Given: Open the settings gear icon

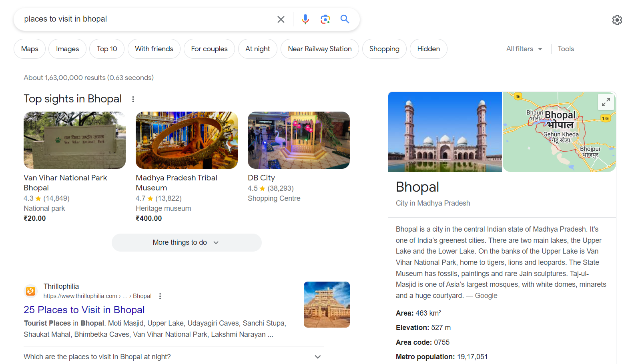Looking at the screenshot, I should click(617, 20).
